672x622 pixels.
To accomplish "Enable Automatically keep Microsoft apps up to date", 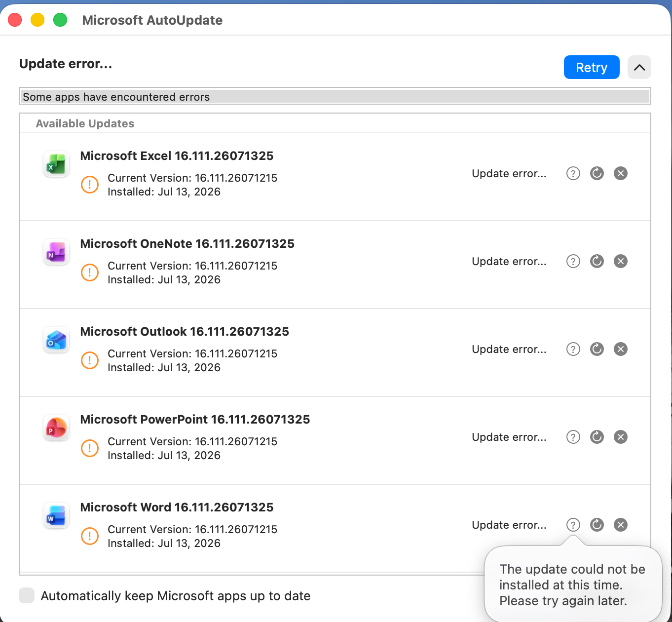I will tap(27, 595).
